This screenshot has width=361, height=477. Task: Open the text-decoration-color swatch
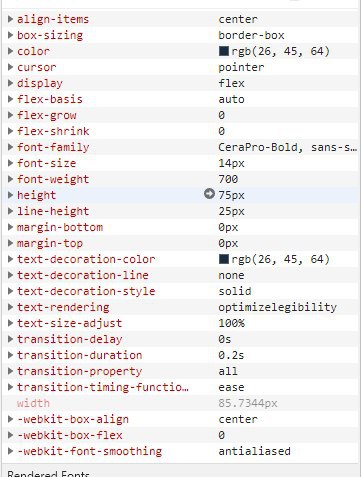tap(224, 259)
